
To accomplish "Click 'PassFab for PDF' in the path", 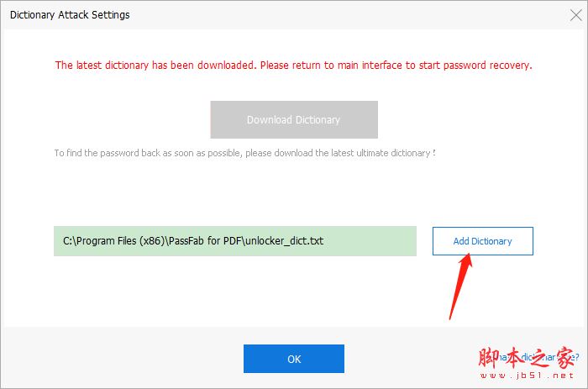I will (204, 241).
